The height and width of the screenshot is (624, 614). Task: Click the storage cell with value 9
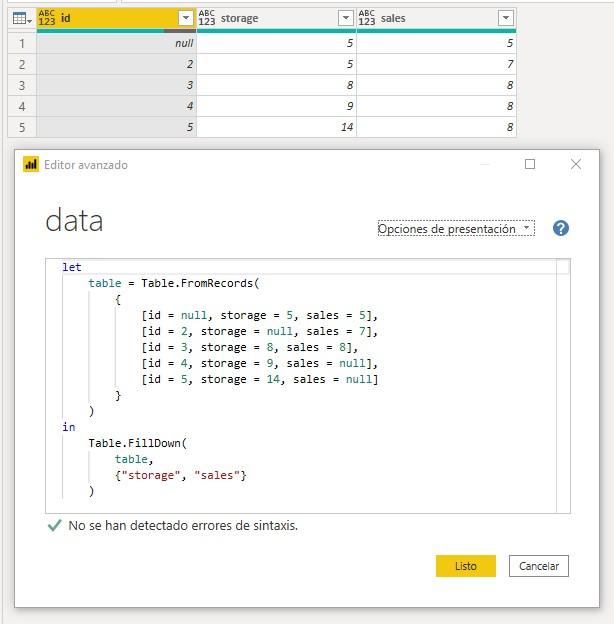[277, 106]
